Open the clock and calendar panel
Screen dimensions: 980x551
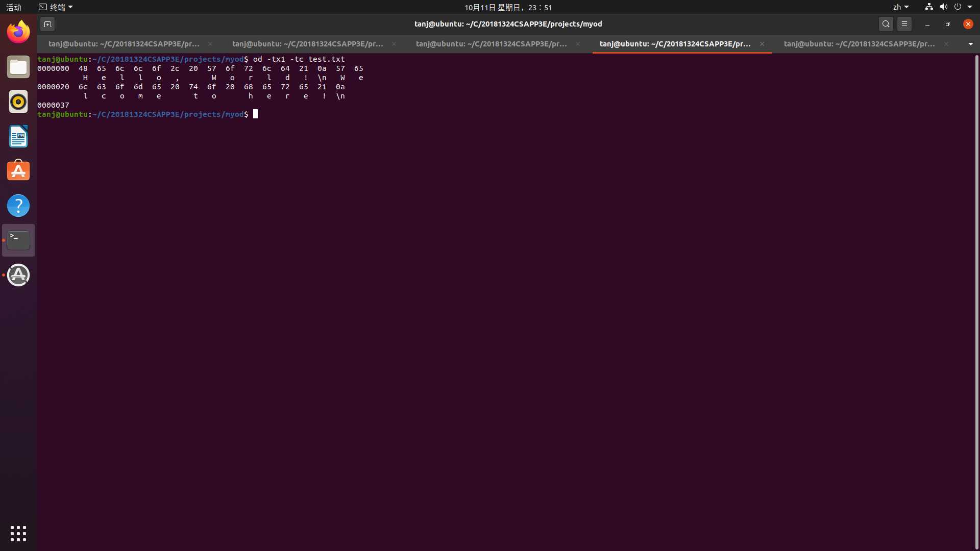508,7
